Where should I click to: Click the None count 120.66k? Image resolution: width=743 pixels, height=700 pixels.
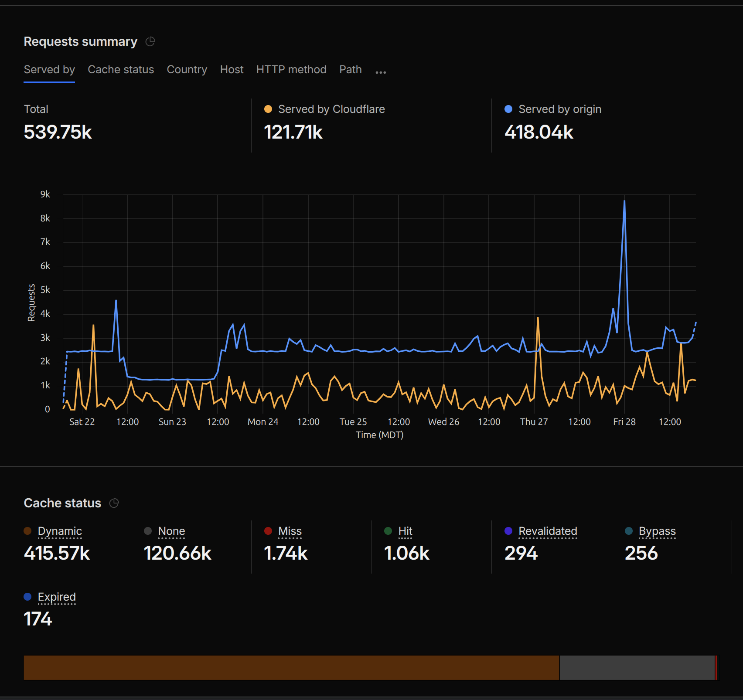tap(177, 553)
